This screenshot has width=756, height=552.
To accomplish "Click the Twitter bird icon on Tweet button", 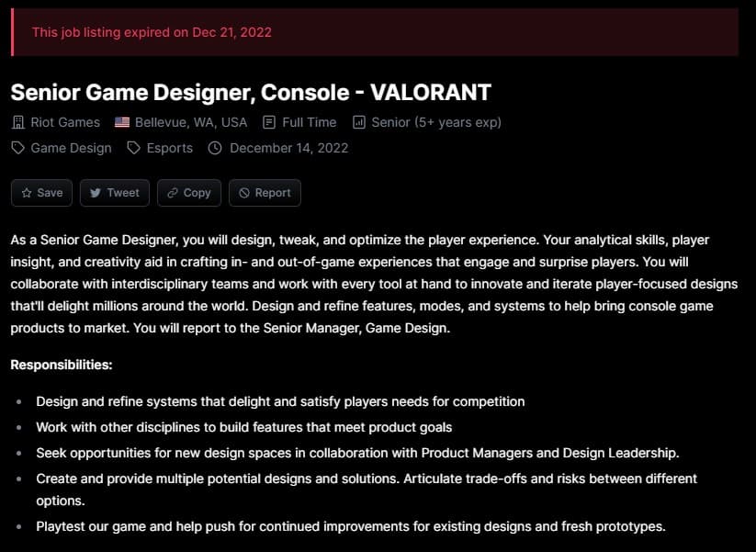I will coord(95,193).
